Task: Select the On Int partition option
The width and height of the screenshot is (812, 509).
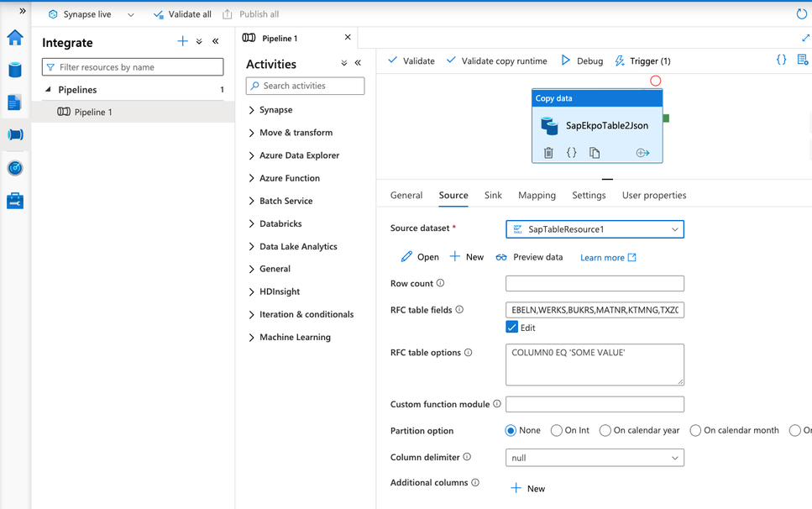Action: coord(556,431)
